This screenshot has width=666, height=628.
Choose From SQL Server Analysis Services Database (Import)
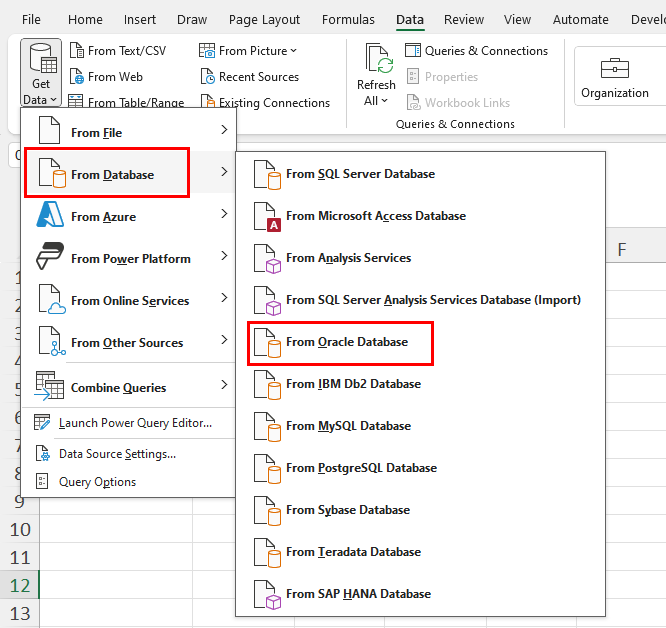420,300
